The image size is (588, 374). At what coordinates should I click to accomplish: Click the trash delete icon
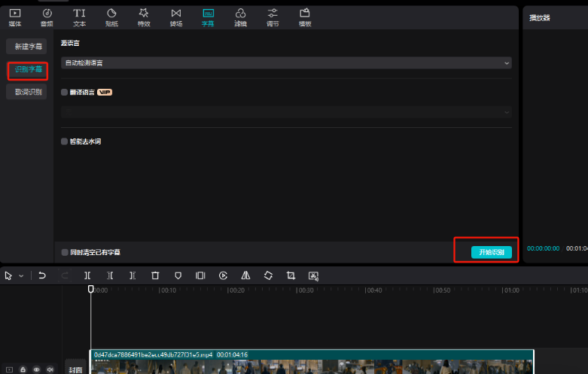tap(155, 276)
